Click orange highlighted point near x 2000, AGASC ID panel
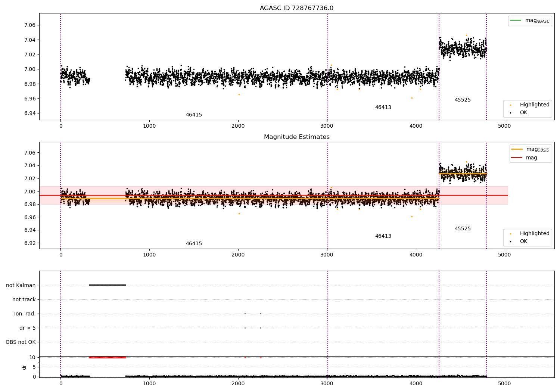The width and height of the screenshot is (560, 392). (x=239, y=94)
